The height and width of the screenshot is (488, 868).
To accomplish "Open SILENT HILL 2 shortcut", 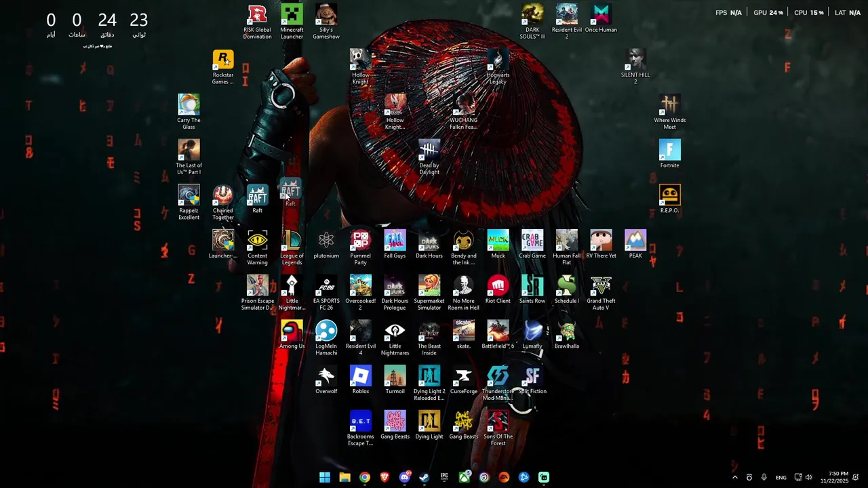I will [635, 67].
